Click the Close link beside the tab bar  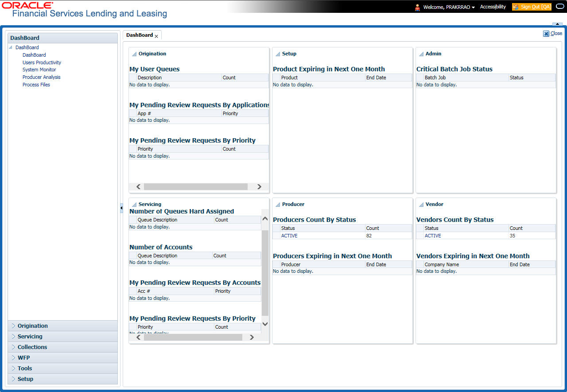point(553,33)
